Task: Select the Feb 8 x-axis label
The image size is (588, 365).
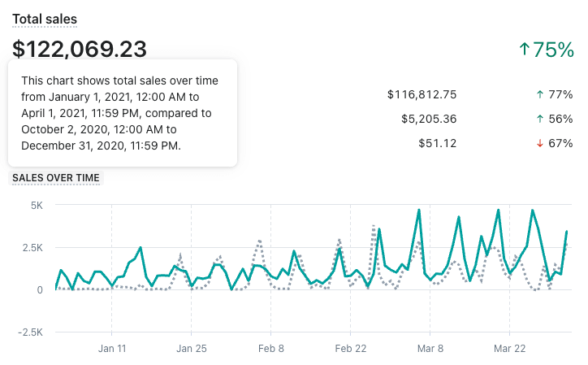Action: 270,348
